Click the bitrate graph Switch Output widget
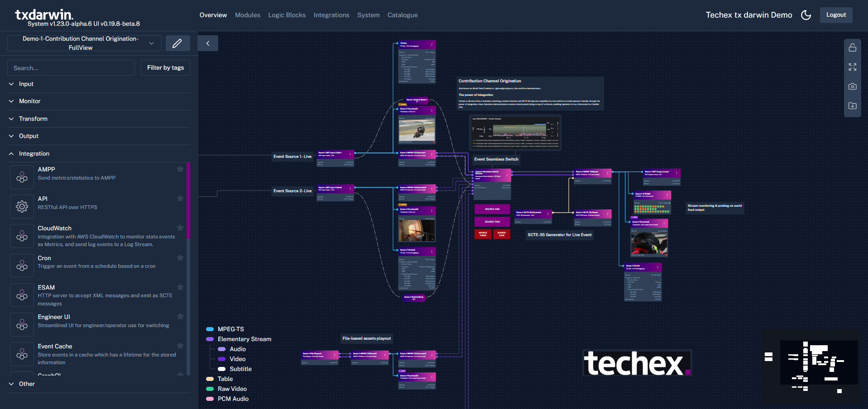The height and width of the screenshot is (409, 868). pyautogui.click(x=515, y=133)
